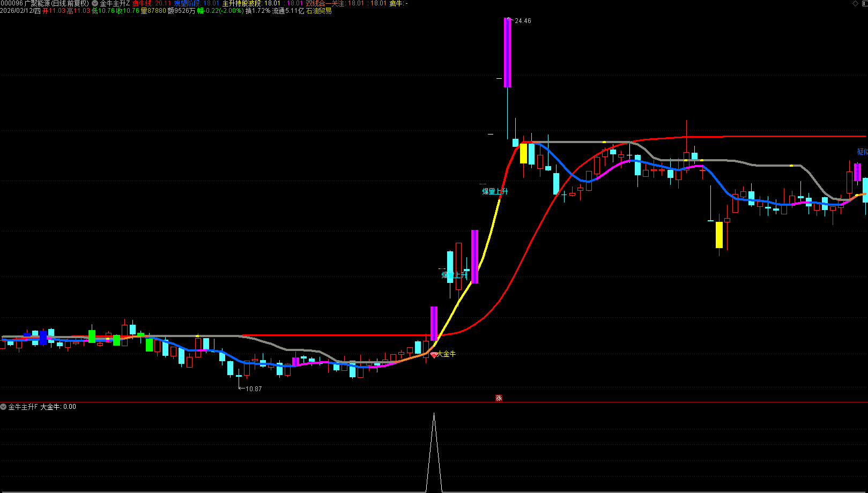Click the 石油贸易 sector link
The height and width of the screenshot is (493, 868).
click(319, 11)
